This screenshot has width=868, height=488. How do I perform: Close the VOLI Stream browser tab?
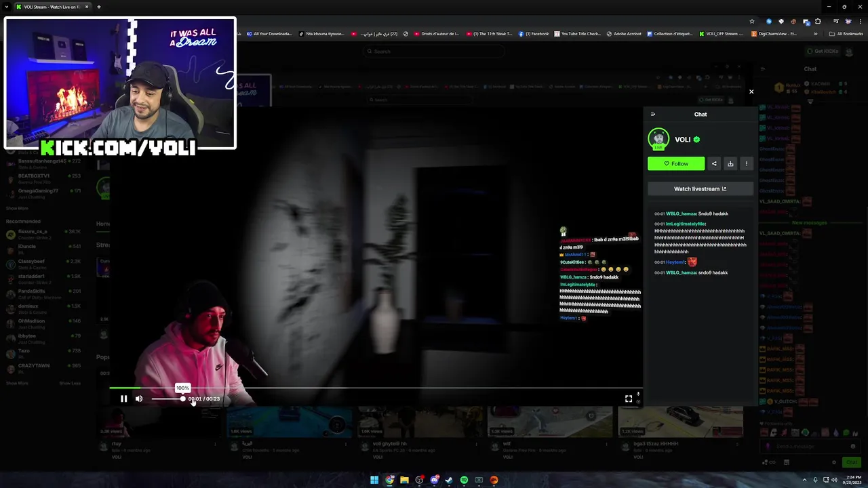point(87,7)
